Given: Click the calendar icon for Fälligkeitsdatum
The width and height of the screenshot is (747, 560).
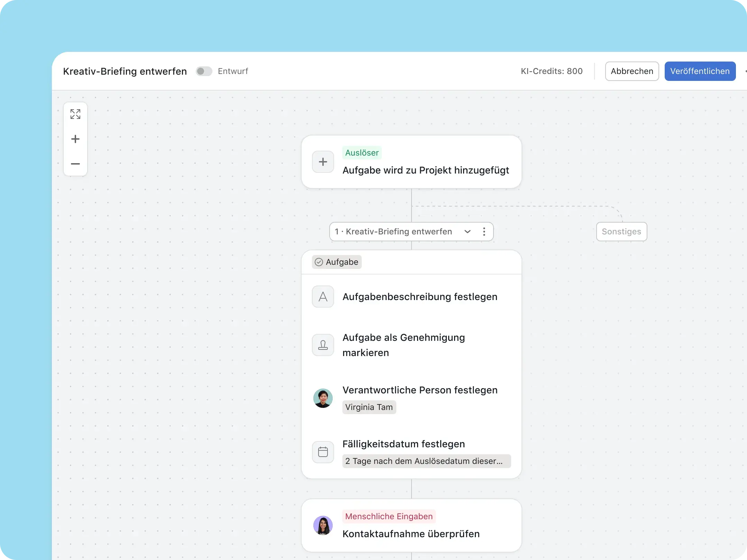Looking at the screenshot, I should pyautogui.click(x=323, y=452).
